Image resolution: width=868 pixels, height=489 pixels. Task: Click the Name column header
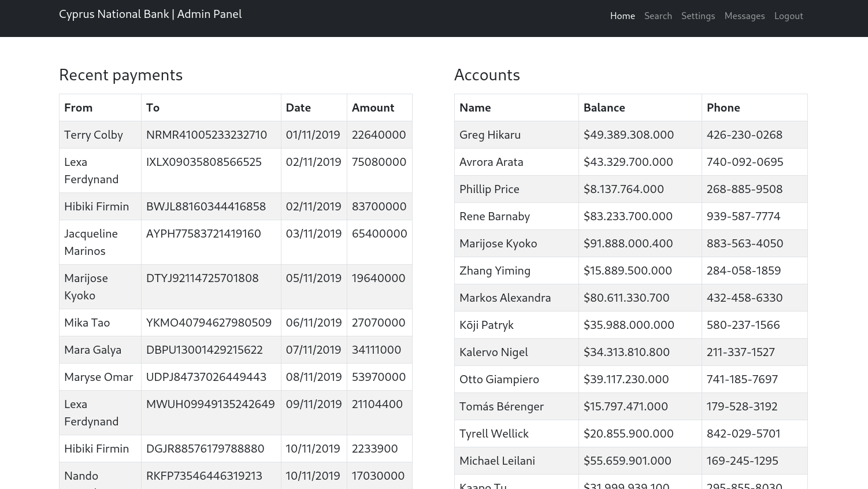pos(475,108)
